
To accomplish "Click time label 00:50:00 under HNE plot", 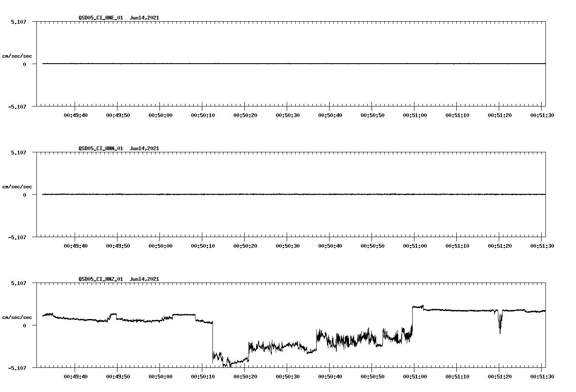I will click(x=161, y=115).
